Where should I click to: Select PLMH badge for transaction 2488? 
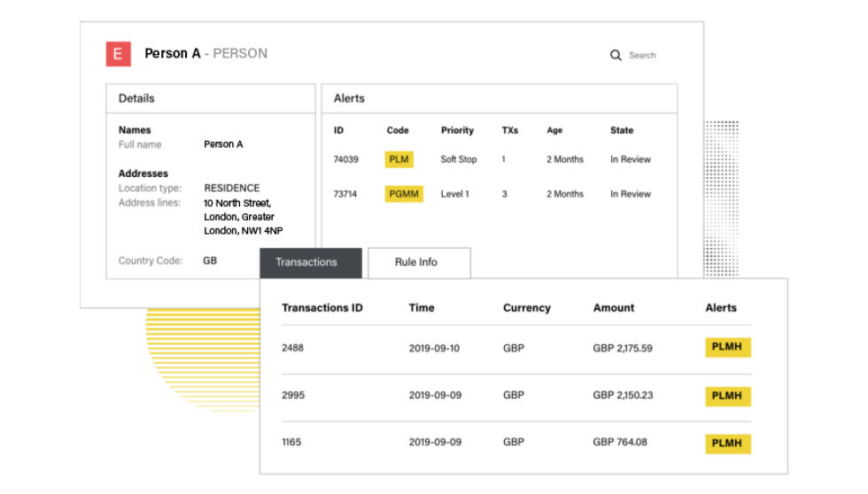click(727, 348)
